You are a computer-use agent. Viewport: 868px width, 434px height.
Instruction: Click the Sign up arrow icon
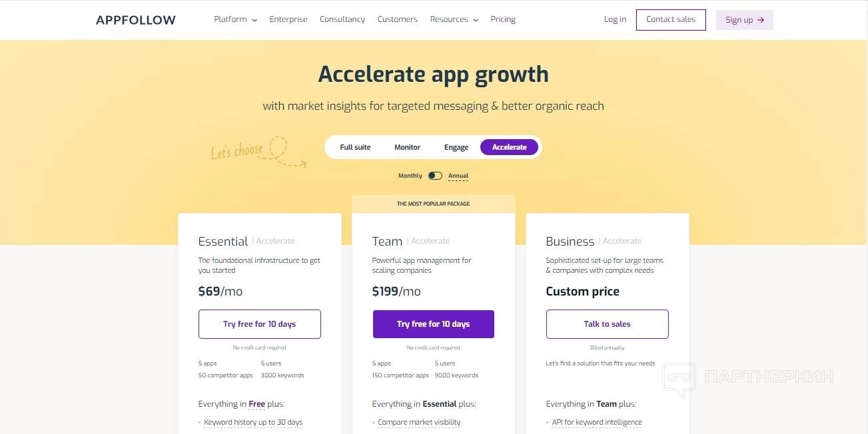pyautogui.click(x=761, y=20)
